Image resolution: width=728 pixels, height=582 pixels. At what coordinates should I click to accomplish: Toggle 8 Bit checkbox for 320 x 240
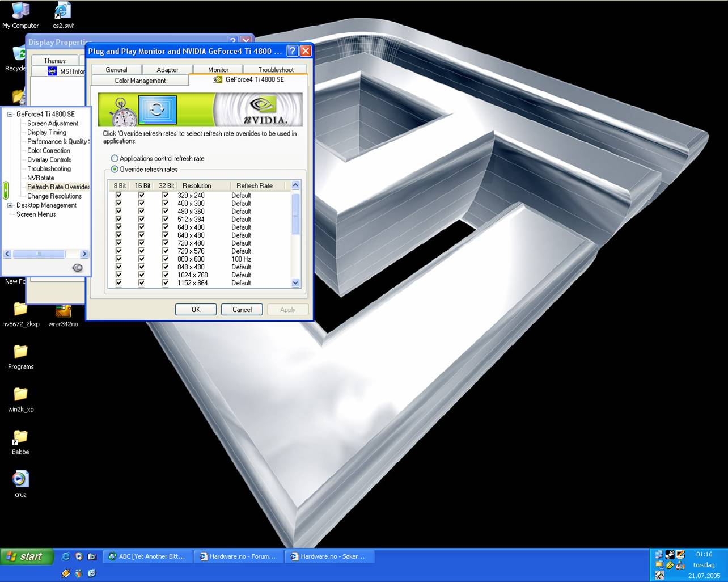(x=118, y=195)
